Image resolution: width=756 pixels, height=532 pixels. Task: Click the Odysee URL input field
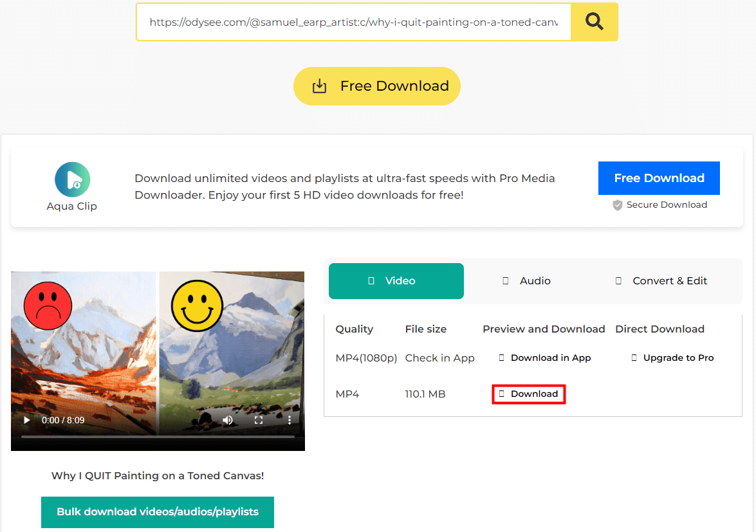coord(353,22)
